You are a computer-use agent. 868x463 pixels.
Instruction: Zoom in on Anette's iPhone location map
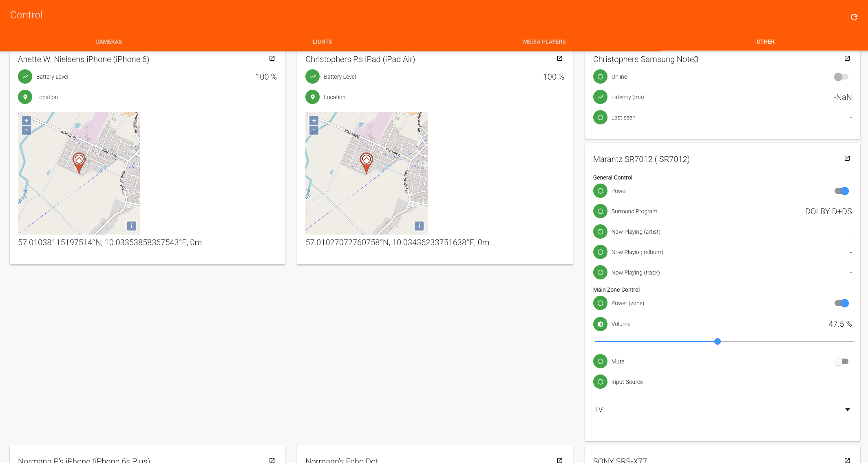(26, 120)
